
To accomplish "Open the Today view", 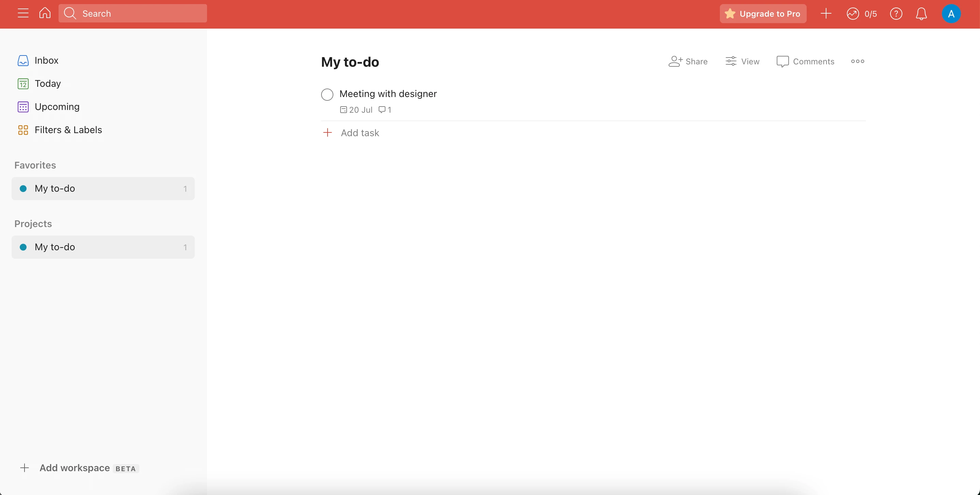I will point(48,84).
